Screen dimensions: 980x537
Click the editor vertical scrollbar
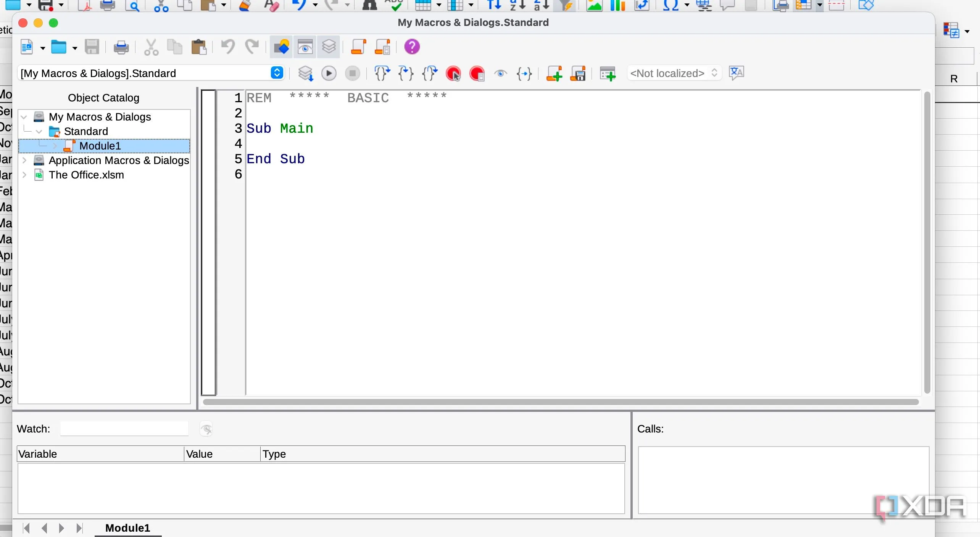[927, 243]
